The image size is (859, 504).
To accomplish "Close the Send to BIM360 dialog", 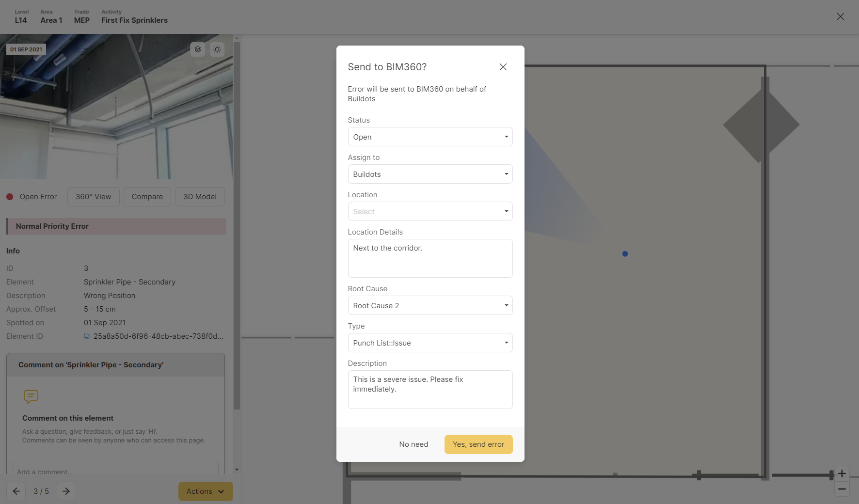I will pos(503,67).
